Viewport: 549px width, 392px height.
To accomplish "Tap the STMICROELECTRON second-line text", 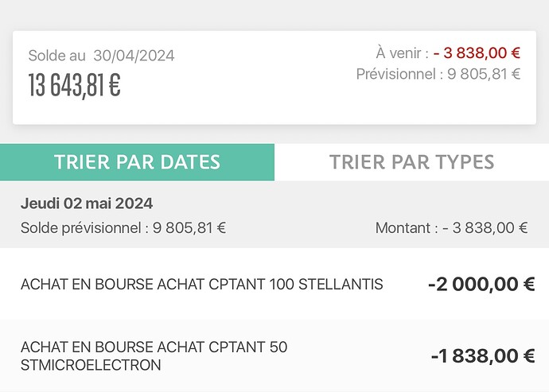I will coord(91,365).
